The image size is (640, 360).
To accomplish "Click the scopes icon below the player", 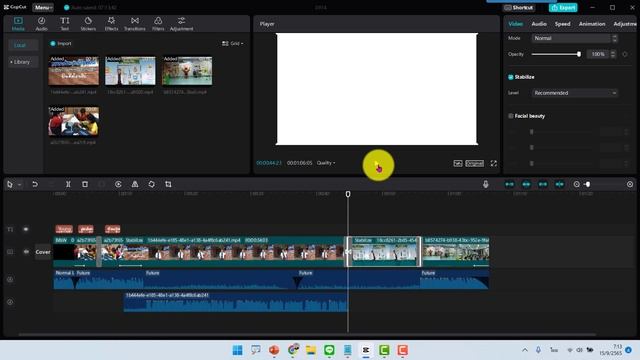I will [x=458, y=163].
